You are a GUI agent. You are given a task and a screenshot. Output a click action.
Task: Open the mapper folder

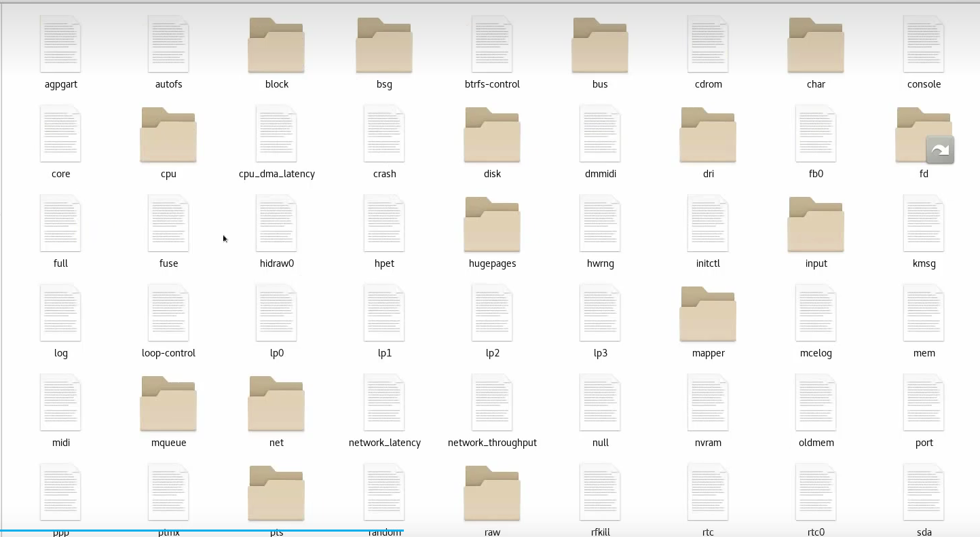coord(708,314)
